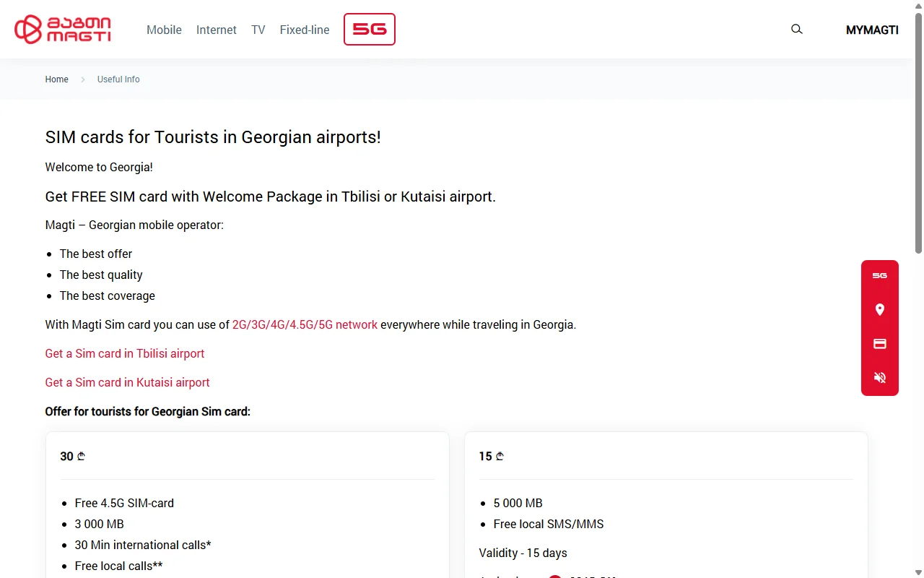Click the Home breadcrumb link
This screenshot has height=578, width=924.
pos(57,79)
